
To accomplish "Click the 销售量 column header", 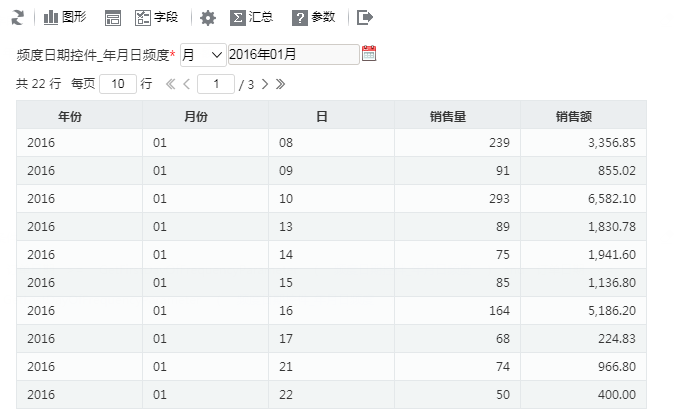I will coord(457,115).
